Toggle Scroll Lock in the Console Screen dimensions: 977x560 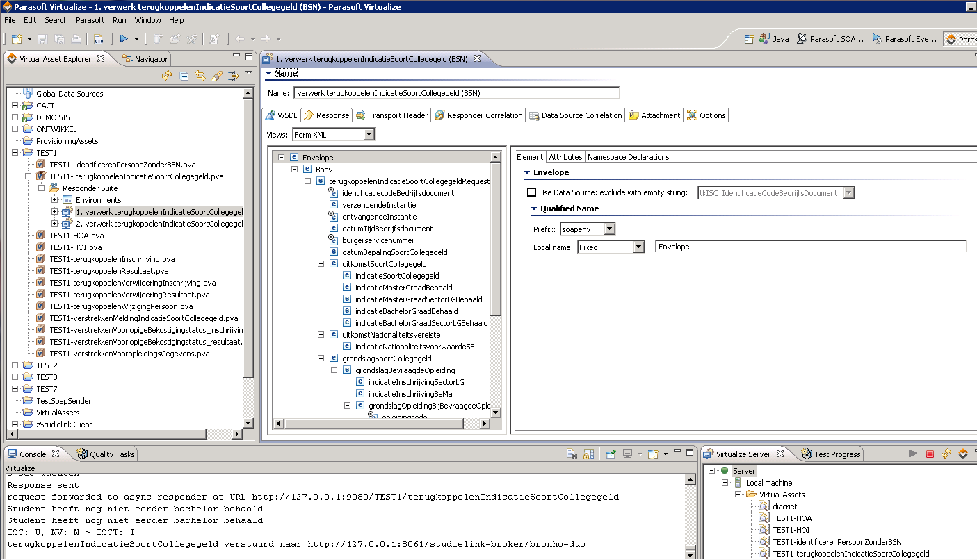pyautogui.click(x=588, y=454)
